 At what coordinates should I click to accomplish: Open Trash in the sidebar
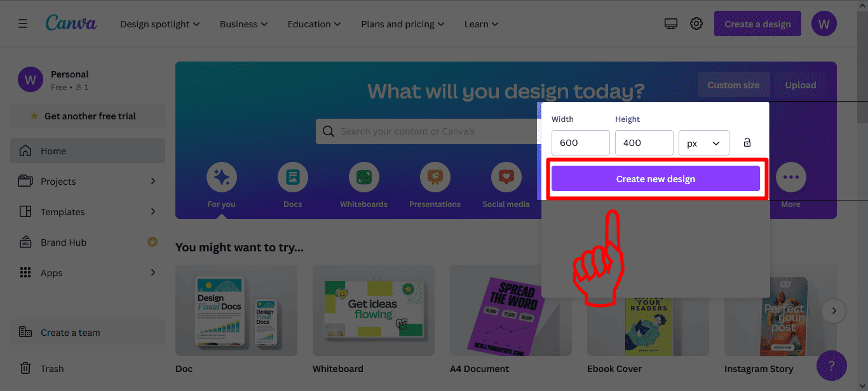pyautogui.click(x=88, y=368)
